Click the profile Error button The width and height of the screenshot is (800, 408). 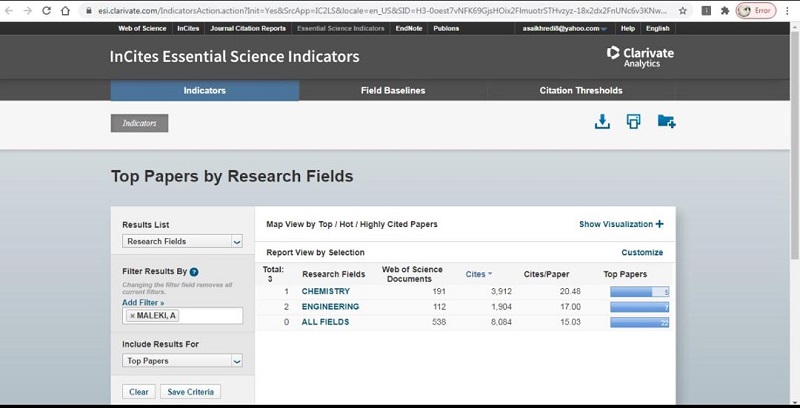(756, 11)
